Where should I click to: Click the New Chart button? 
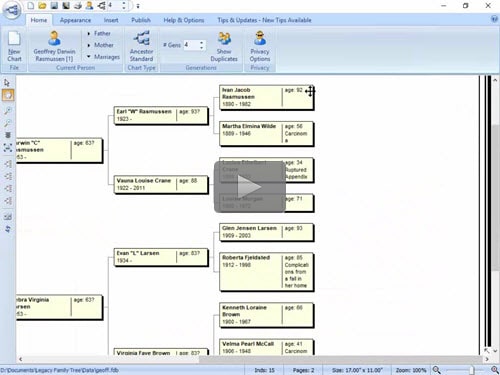[14, 47]
